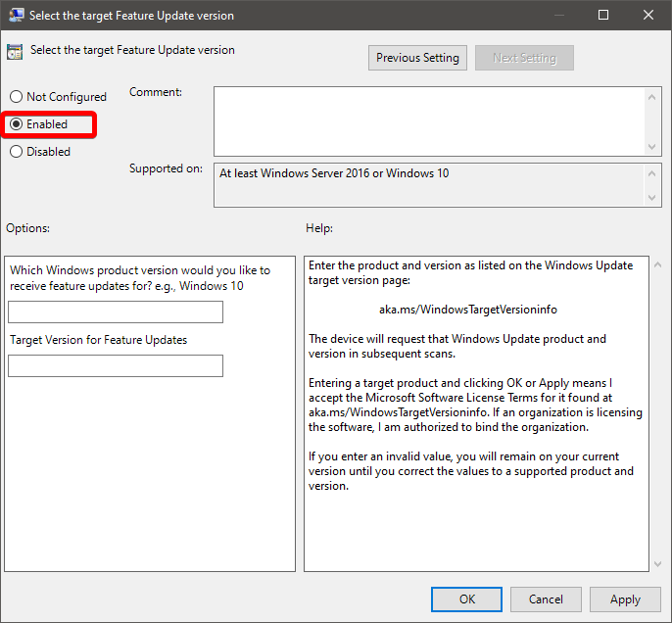Image resolution: width=672 pixels, height=623 pixels.
Task: Click the Apply button
Action: click(625, 599)
